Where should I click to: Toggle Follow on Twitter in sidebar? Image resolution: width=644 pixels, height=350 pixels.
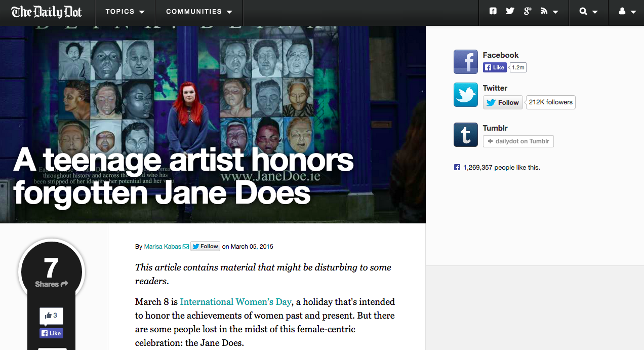point(503,102)
